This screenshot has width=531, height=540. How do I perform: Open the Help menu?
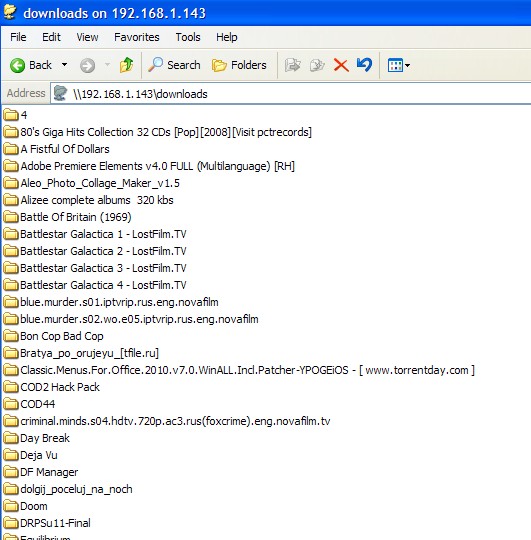(x=227, y=37)
